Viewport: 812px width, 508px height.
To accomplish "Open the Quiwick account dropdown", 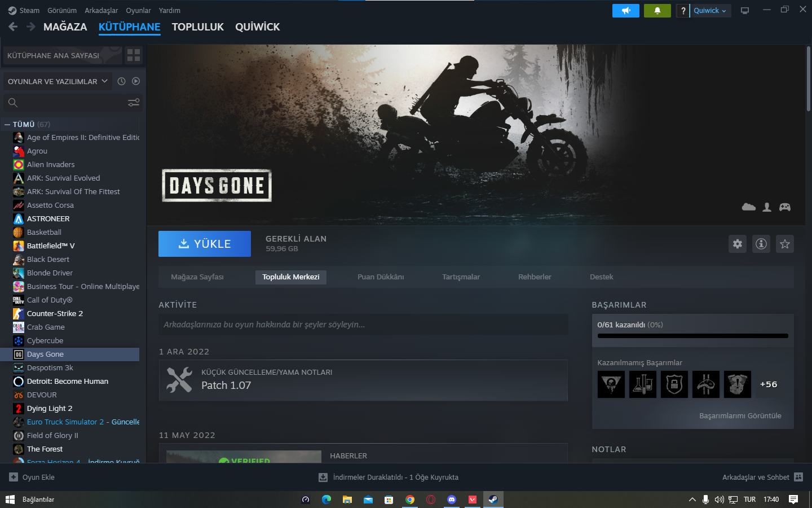I will [710, 11].
